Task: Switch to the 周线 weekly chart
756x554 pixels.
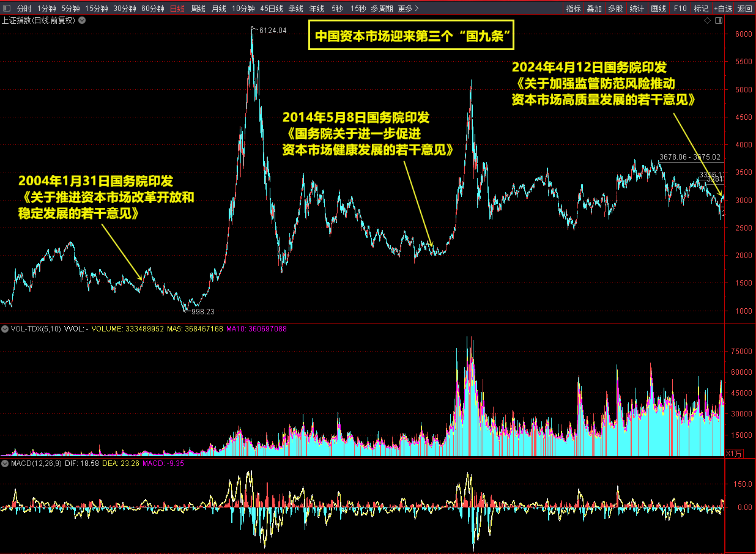Action: [x=198, y=9]
